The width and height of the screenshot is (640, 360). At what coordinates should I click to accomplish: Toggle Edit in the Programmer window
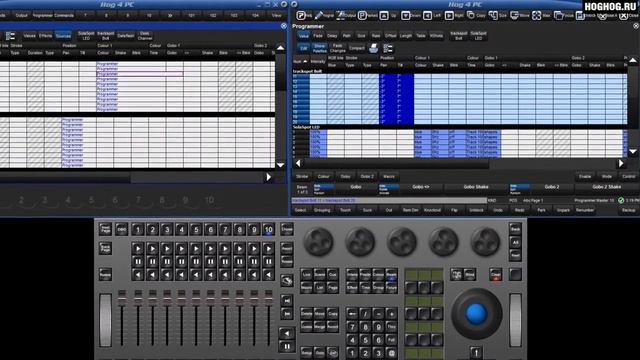pyautogui.click(x=303, y=48)
